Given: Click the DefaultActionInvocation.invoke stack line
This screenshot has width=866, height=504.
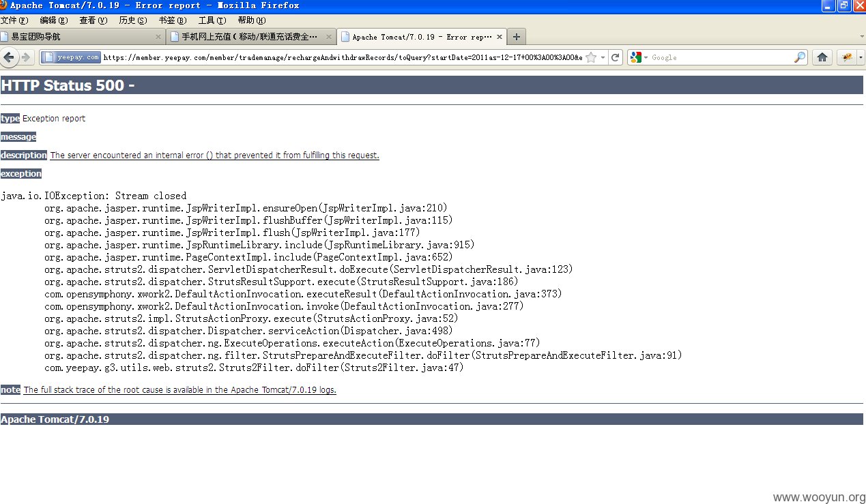Looking at the screenshot, I should coord(284,306).
